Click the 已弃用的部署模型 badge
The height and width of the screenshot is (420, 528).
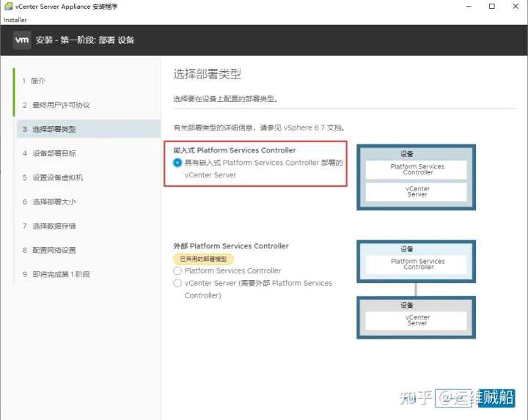[203, 259]
